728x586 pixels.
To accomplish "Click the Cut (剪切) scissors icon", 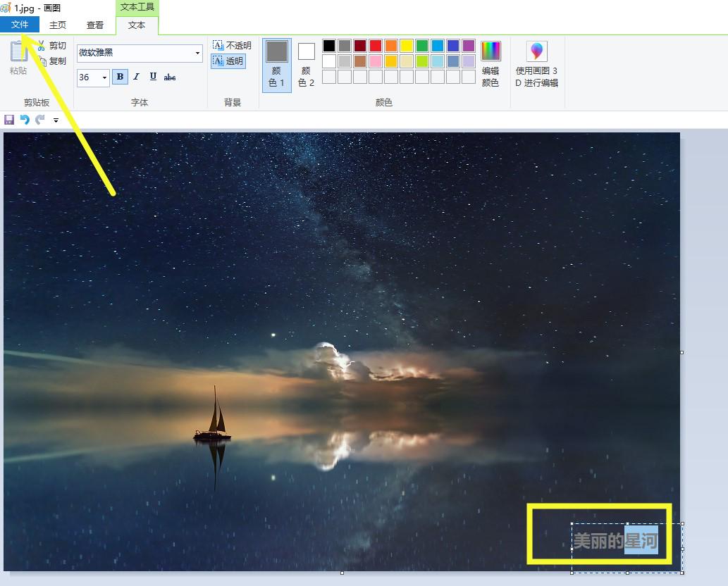I will pos(42,46).
